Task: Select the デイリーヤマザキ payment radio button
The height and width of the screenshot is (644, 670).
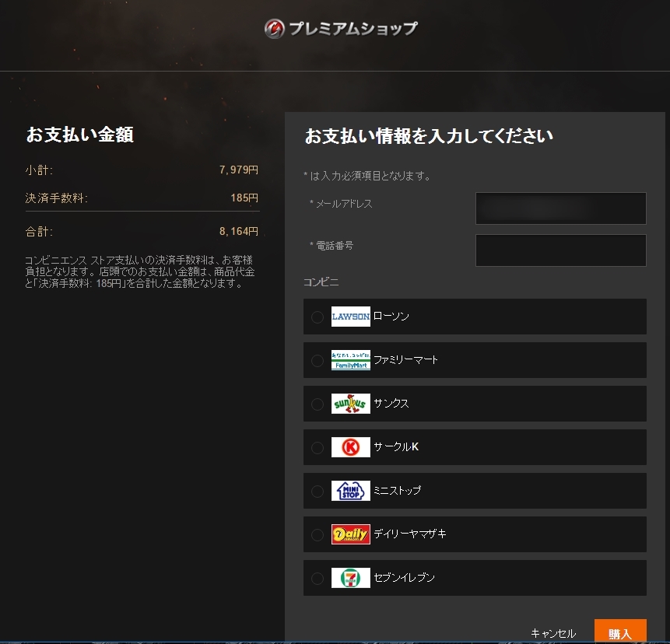Action: [317, 534]
